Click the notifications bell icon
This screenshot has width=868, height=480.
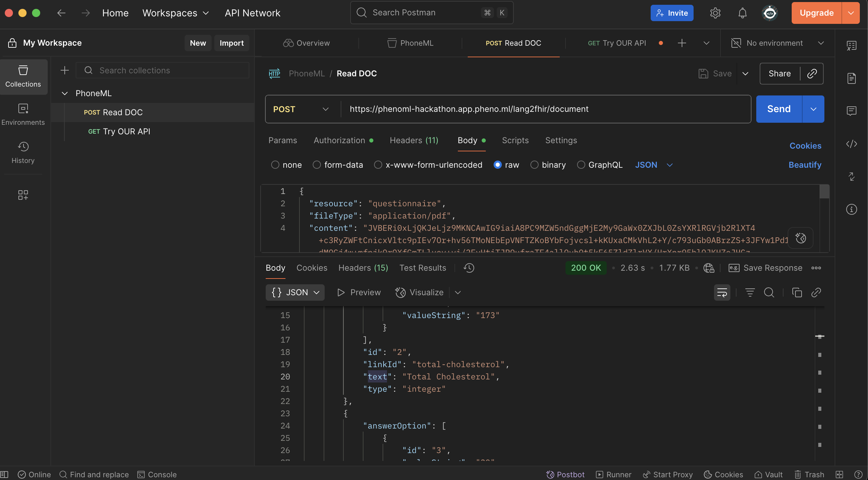pyautogui.click(x=742, y=13)
